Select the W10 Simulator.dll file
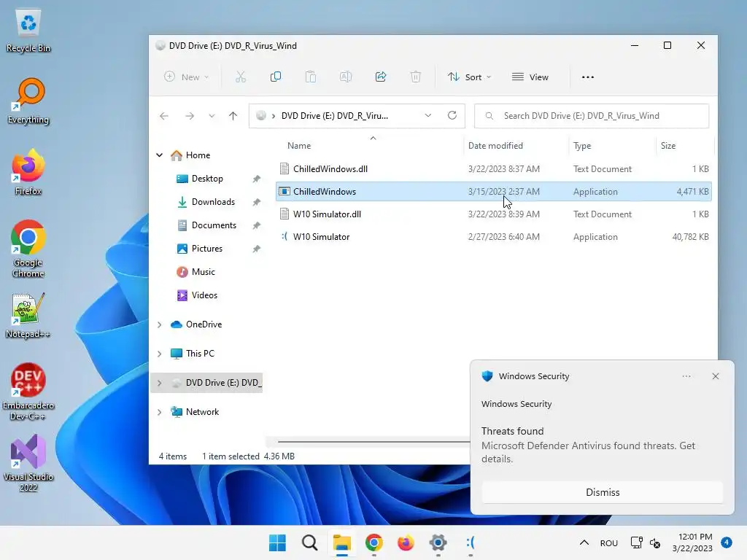747x560 pixels. pyautogui.click(x=494, y=214)
